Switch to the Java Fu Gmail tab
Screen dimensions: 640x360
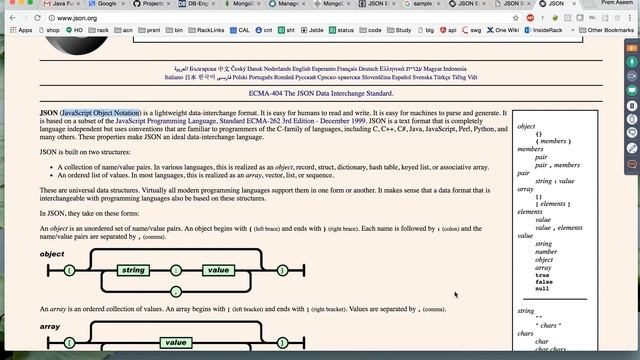[x=62, y=4]
